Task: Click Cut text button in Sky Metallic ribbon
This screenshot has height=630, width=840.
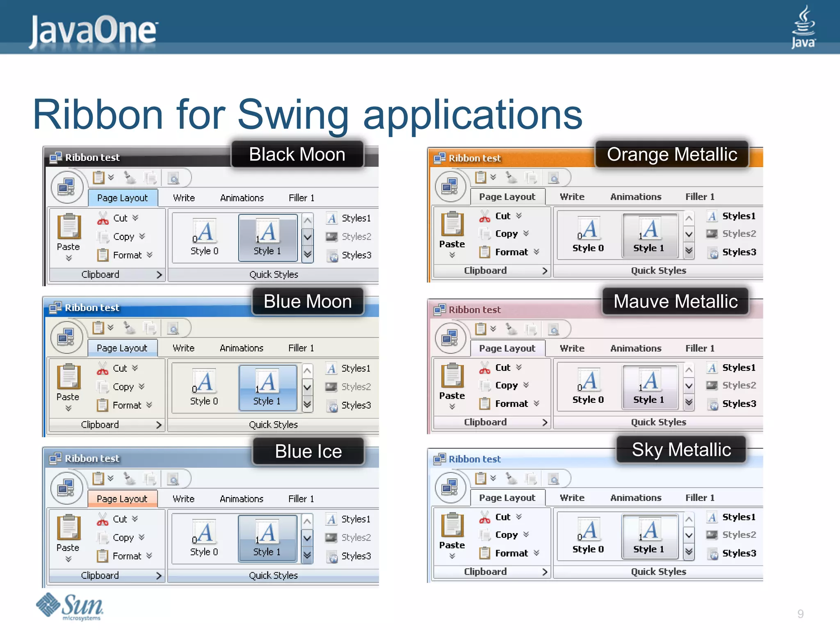Action: [502, 517]
